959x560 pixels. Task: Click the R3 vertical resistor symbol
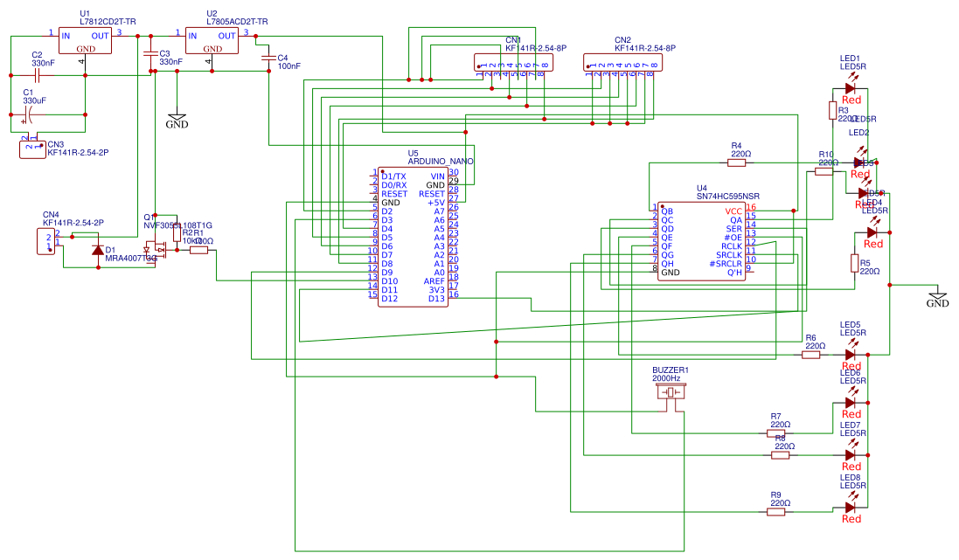coord(832,111)
